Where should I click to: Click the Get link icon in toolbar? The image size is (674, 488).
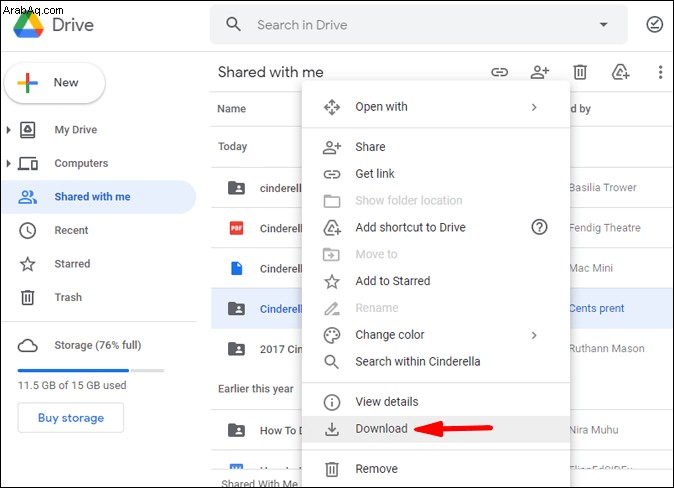(499, 72)
